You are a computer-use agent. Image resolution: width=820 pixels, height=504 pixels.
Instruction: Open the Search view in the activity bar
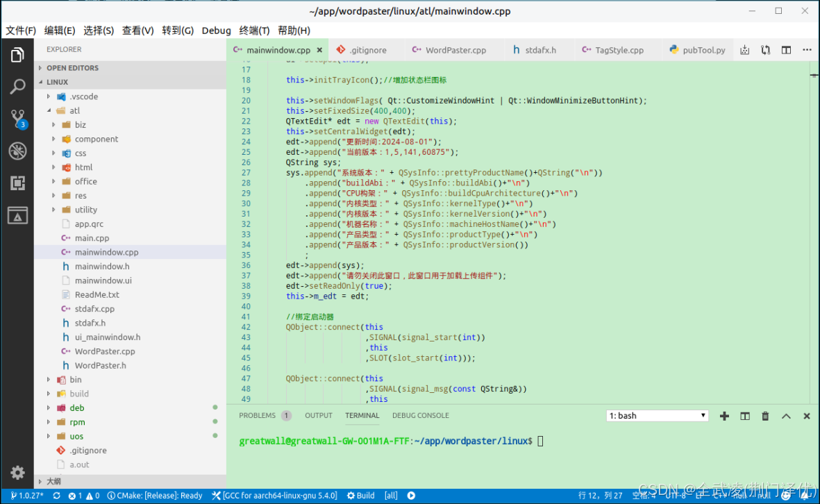17,87
